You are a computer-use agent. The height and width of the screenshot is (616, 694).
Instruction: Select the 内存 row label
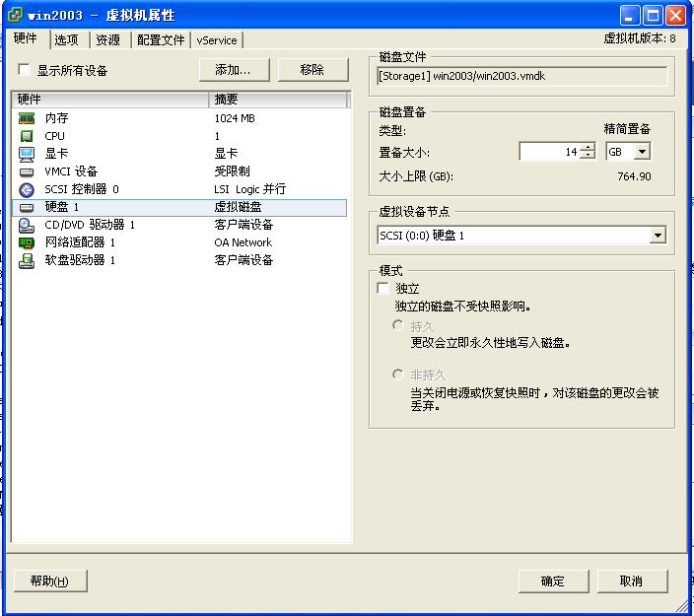[x=56, y=118]
